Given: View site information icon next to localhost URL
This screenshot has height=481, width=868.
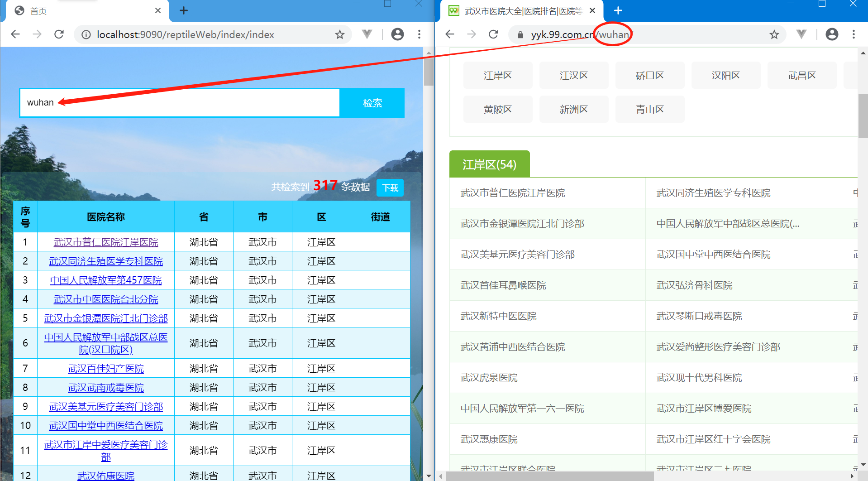Looking at the screenshot, I should [86, 34].
